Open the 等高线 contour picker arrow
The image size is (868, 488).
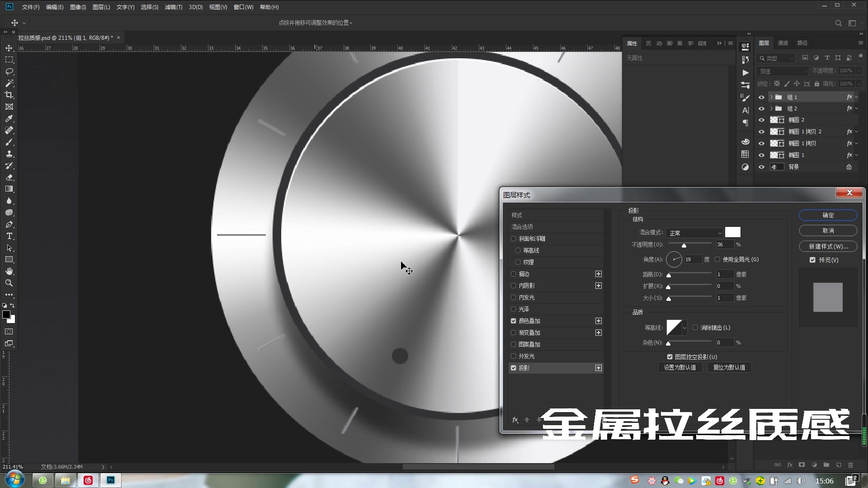click(x=684, y=328)
